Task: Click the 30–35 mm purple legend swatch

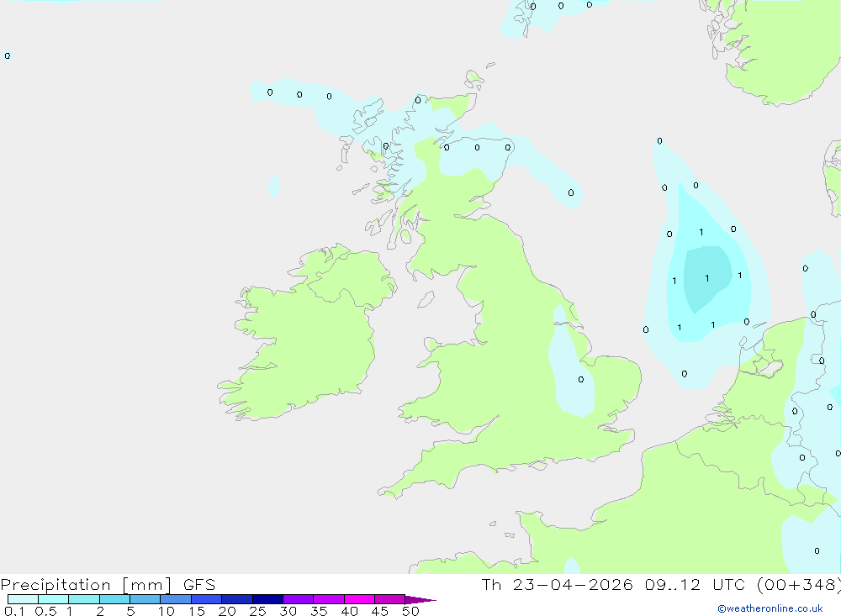Action: pos(299,599)
